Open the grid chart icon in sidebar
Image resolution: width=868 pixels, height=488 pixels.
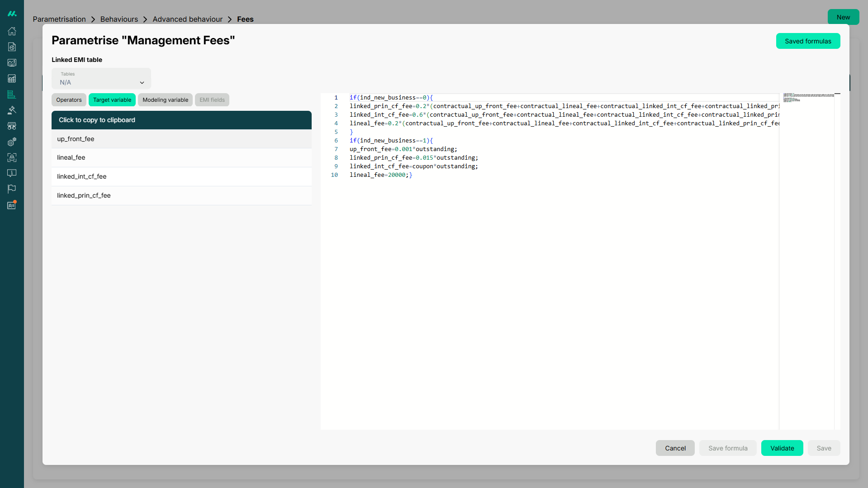coord(12,79)
